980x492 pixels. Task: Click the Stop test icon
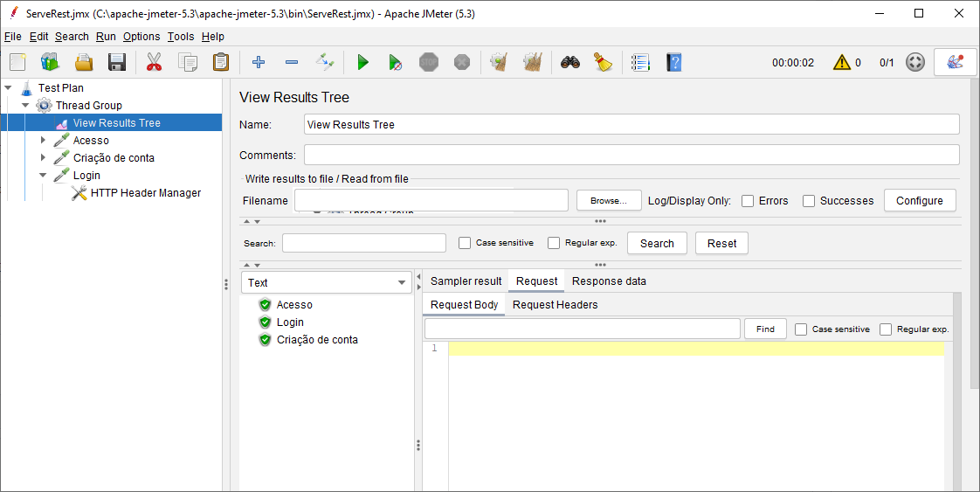pos(429,62)
